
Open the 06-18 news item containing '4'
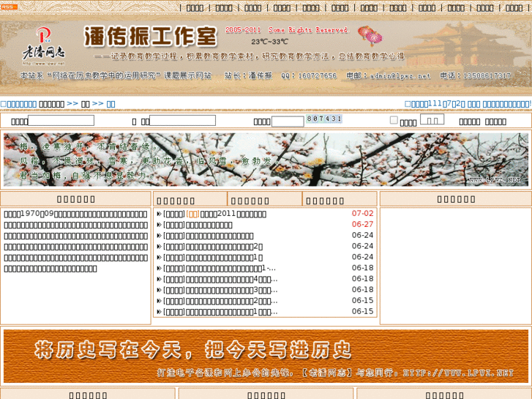[x=232, y=279]
